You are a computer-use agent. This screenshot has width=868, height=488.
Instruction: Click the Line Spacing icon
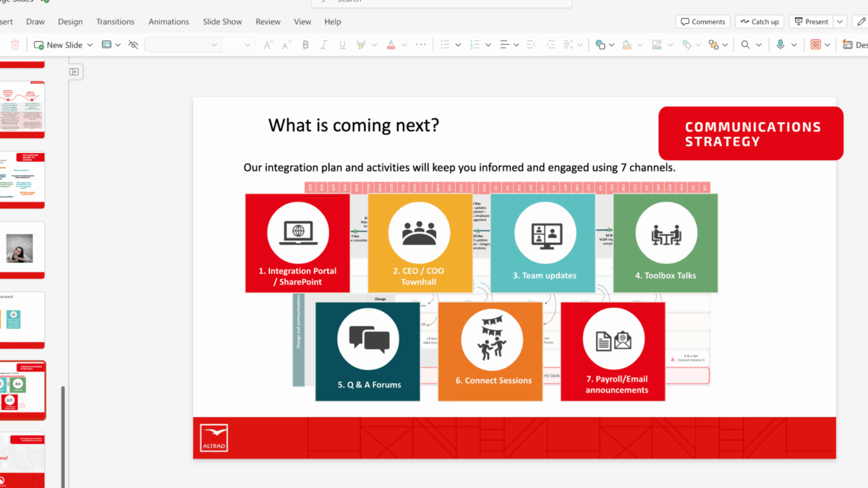[569, 45]
